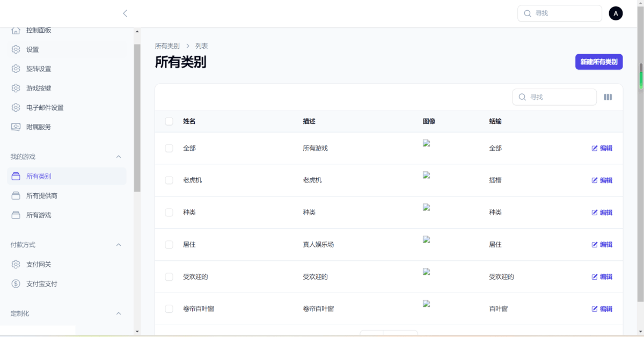Image resolution: width=644 pixels, height=337 pixels.
Task: Click the 新建所有类别 button
Action: pyautogui.click(x=598, y=62)
